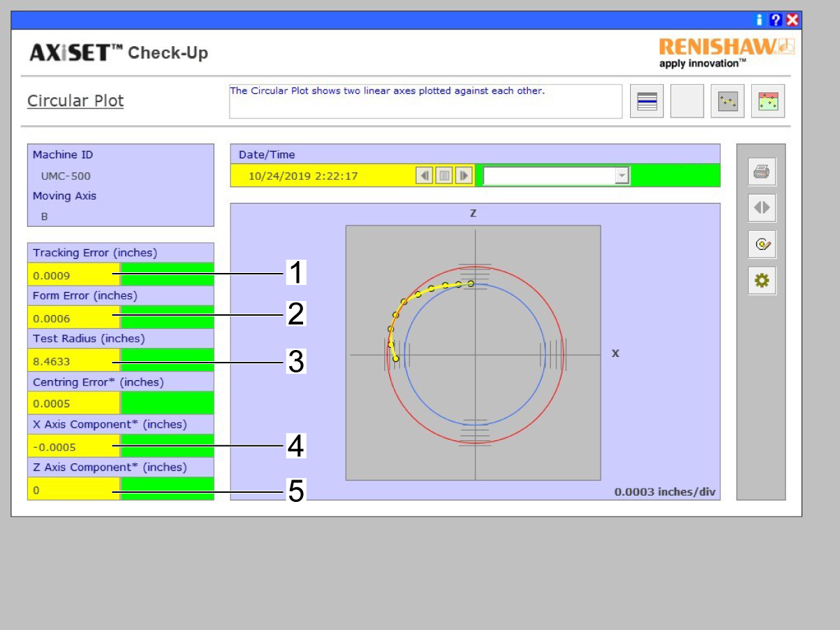Open the edit annotation pencil tool
This screenshot has width=840, height=630.
(762, 244)
